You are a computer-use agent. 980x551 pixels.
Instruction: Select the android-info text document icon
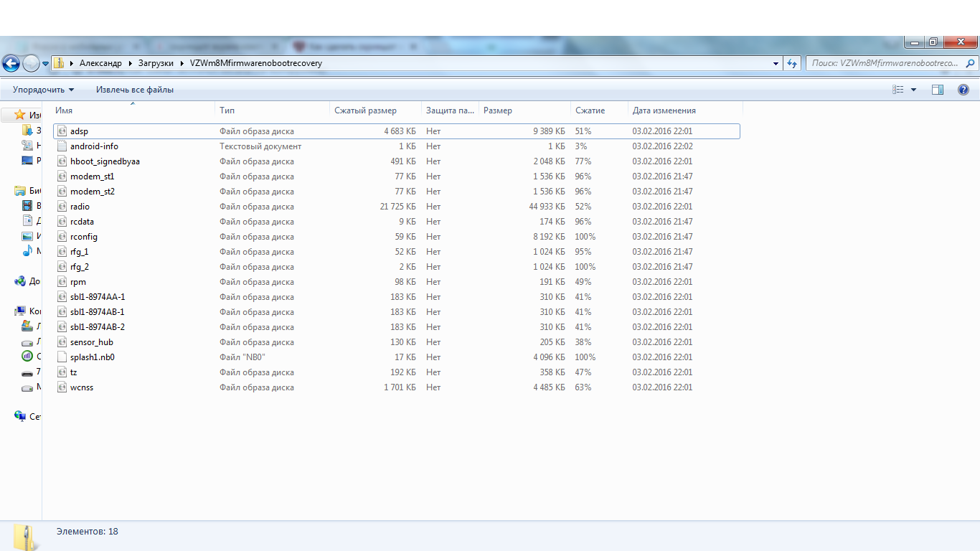[x=62, y=146]
